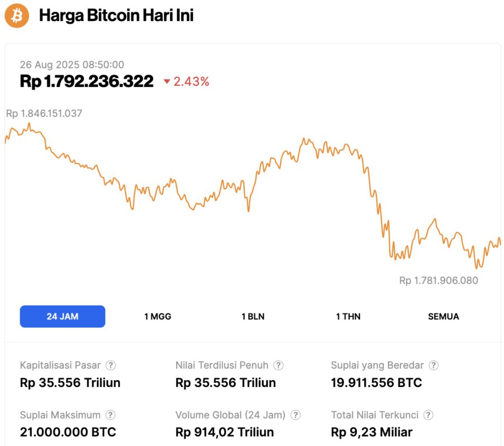Open the Total Nilai Terkunci help icon

coord(428,415)
